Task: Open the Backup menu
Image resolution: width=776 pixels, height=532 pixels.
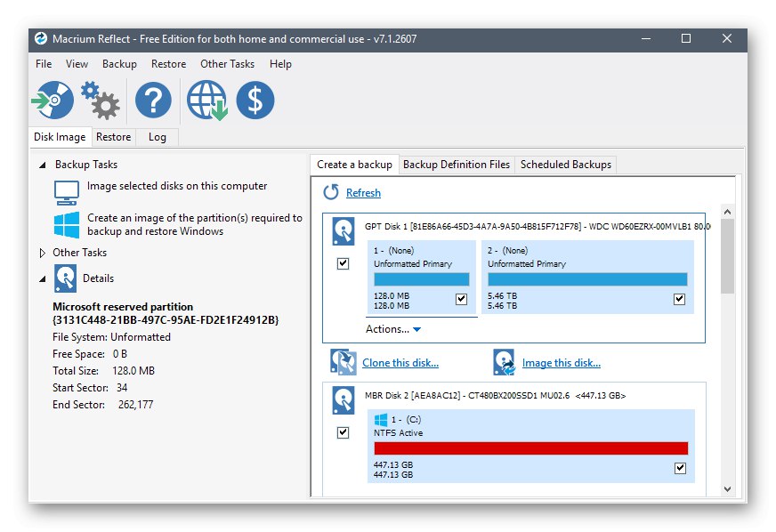Action: point(119,64)
